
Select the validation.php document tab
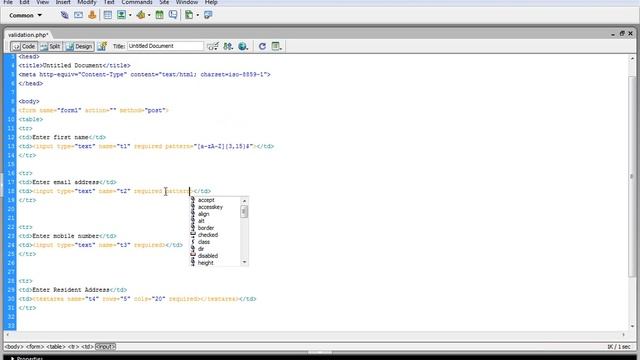[28, 35]
